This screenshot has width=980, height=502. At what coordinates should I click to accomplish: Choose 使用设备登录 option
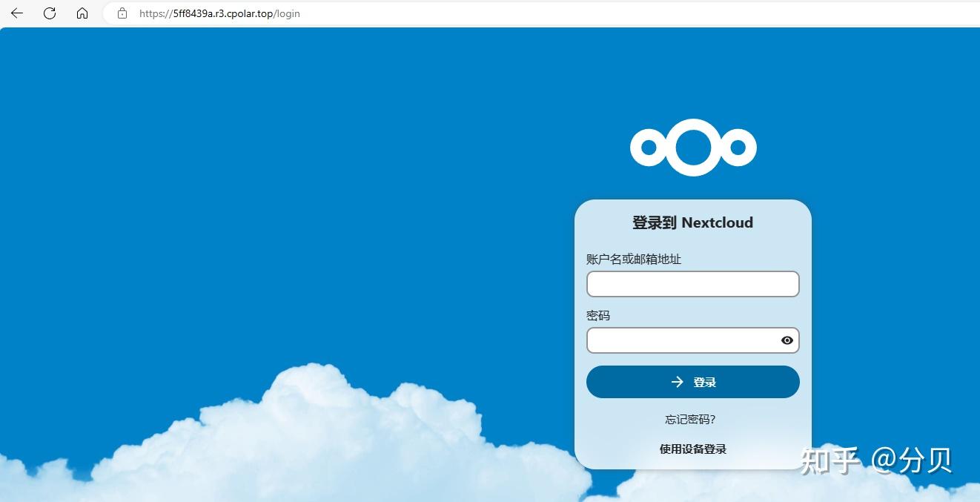(692, 449)
